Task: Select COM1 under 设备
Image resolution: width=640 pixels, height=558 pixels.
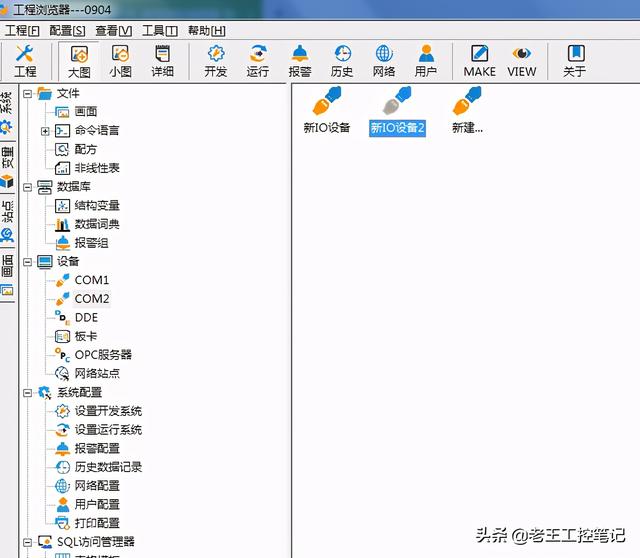Action: coord(92,280)
